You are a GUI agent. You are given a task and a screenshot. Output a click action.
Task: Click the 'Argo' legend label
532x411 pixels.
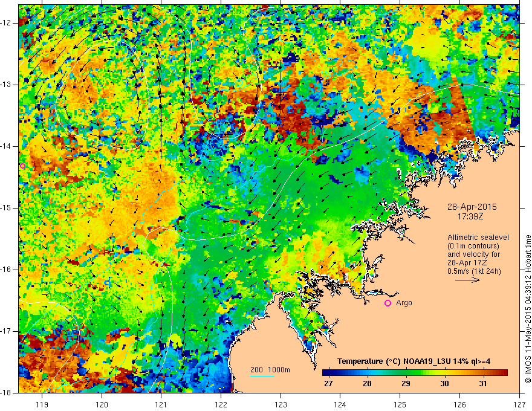click(404, 303)
